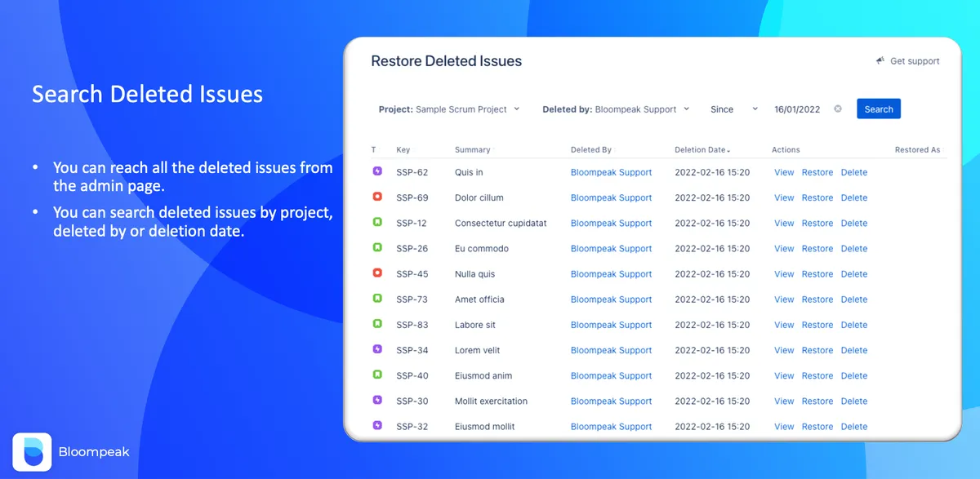Open the Project: Sample Scrum Project dropdown

[449, 109]
